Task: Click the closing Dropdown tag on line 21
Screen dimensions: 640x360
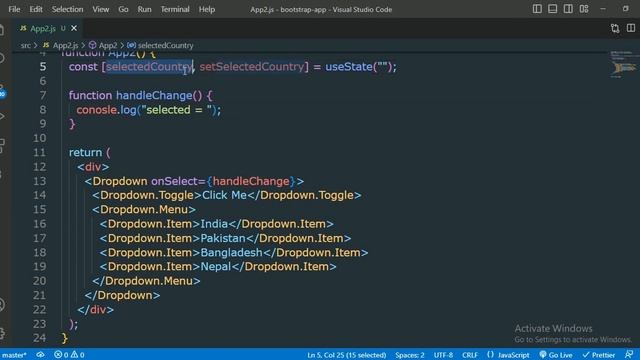Action: 122,295
